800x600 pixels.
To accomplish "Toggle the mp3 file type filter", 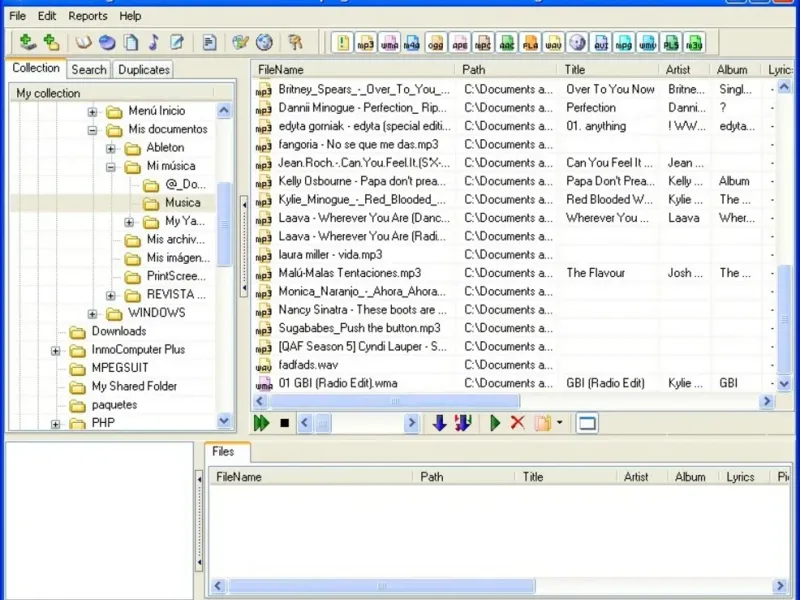I will pyautogui.click(x=366, y=43).
